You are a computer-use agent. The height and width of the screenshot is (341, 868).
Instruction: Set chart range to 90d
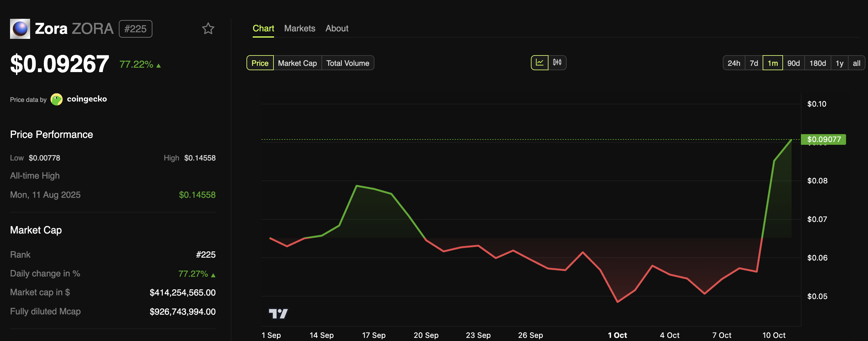pyautogui.click(x=793, y=63)
